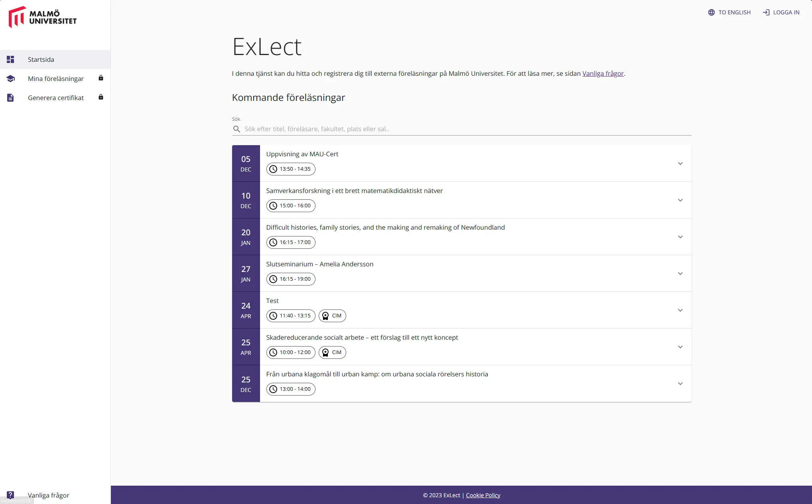812x504 pixels.
Task: Expand the Skadereducerande socialt arbete chevron
Action: [x=680, y=347]
